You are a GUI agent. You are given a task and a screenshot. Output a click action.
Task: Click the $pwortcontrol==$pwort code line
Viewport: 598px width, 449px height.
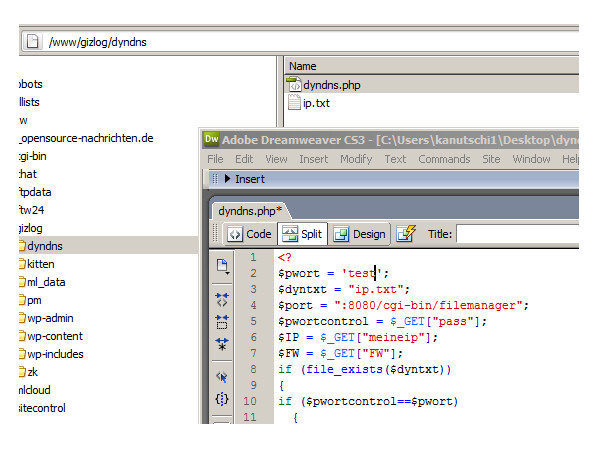(x=368, y=401)
